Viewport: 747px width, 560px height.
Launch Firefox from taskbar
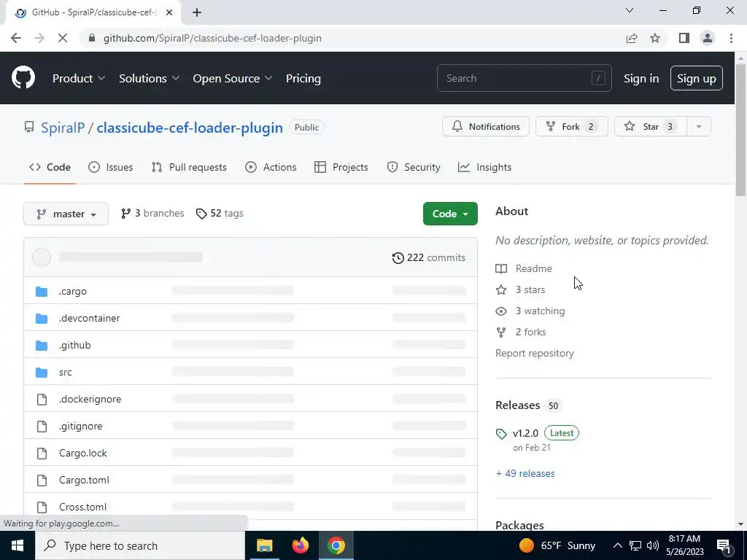tap(300, 545)
